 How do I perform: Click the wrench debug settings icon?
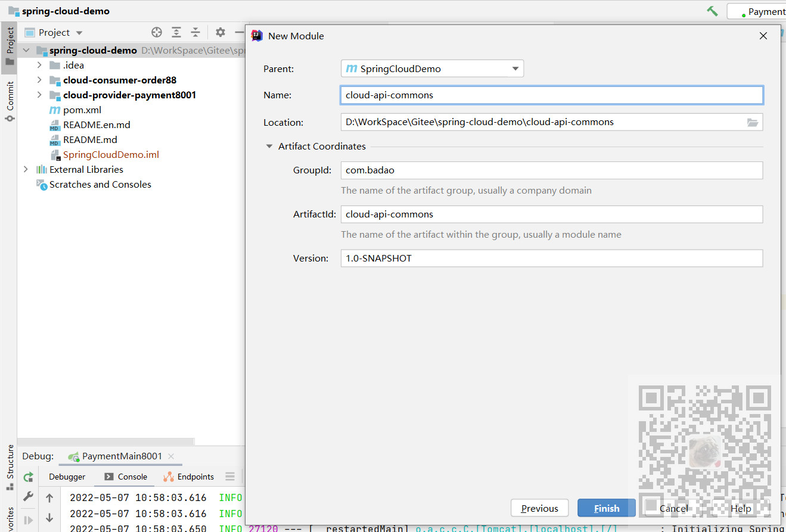pos(28,496)
